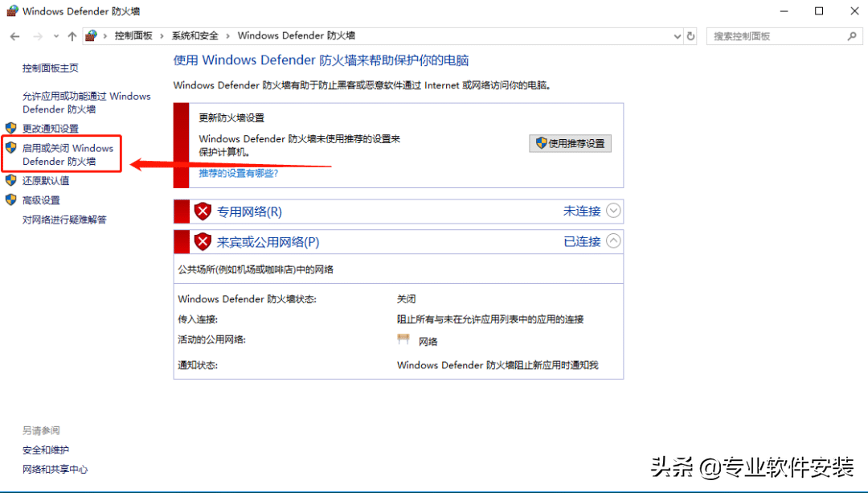868x493 pixels.
Task: Click shield icon beside 启用或关闭 Windows Defender 防火墙
Action: coord(10,147)
